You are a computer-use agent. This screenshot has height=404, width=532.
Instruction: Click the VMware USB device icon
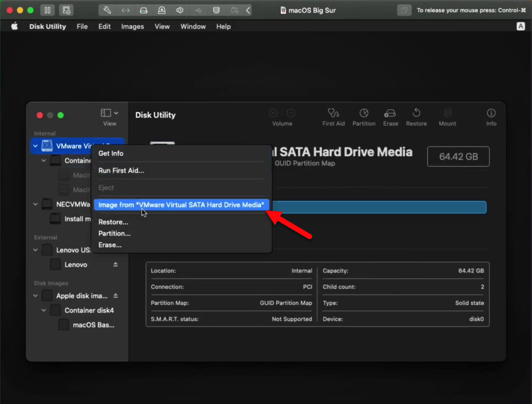[x=198, y=10]
